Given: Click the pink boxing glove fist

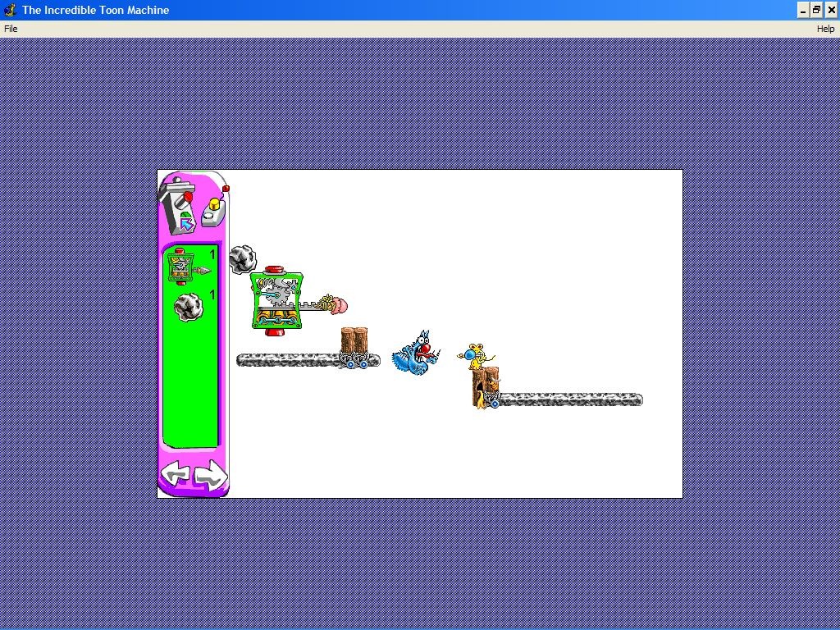Looking at the screenshot, I should point(339,305).
